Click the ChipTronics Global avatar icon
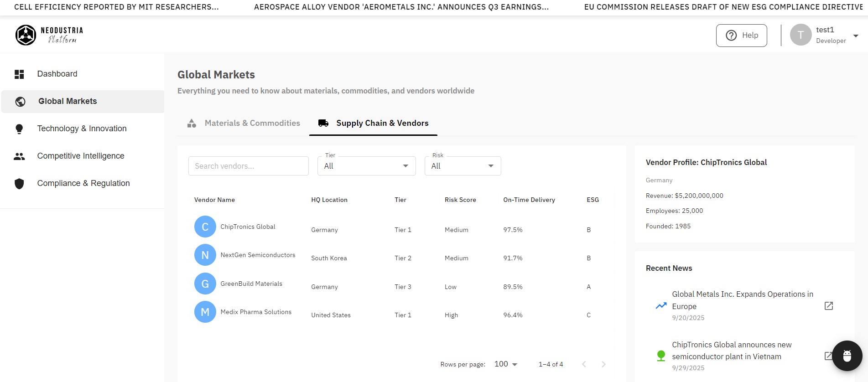 coord(205,227)
